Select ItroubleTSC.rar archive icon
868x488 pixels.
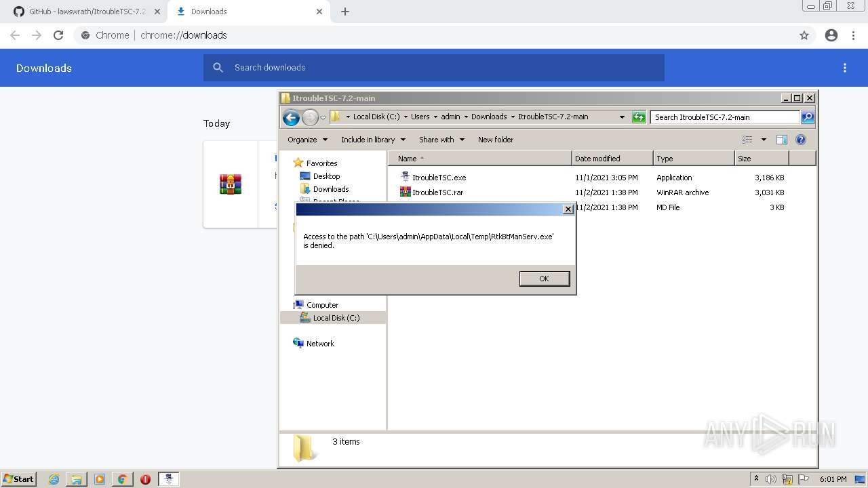coord(405,192)
